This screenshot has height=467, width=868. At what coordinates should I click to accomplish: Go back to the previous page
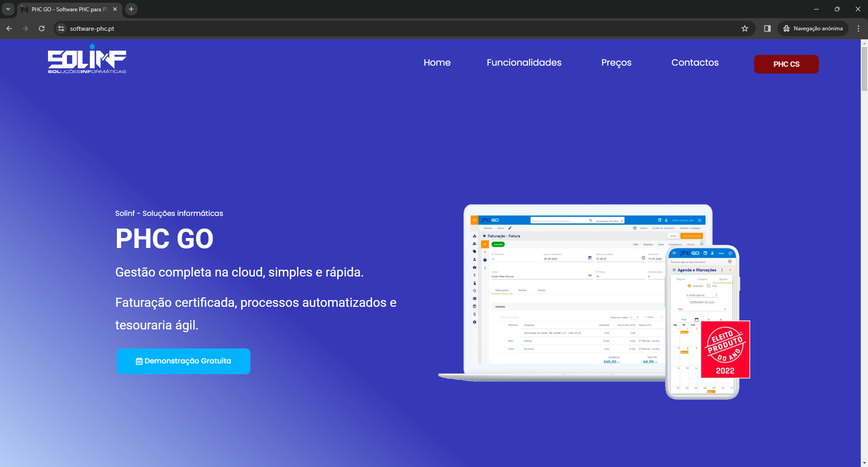(x=9, y=29)
